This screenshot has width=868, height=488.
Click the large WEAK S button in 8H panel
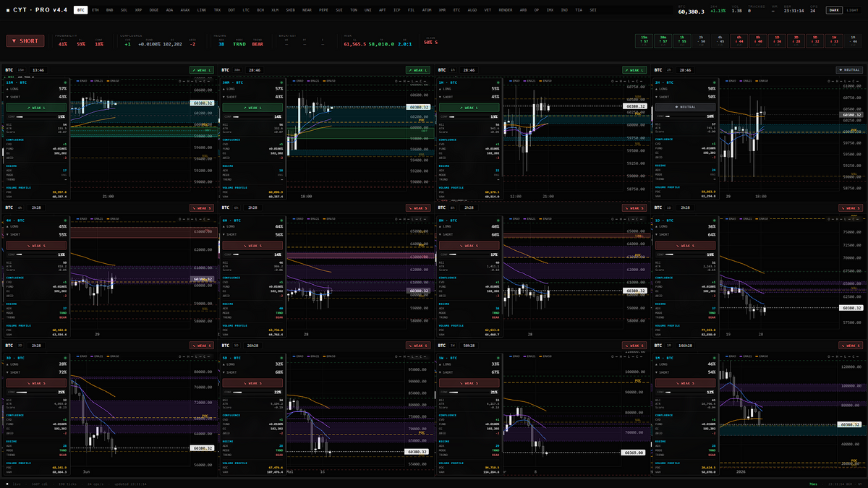point(468,244)
